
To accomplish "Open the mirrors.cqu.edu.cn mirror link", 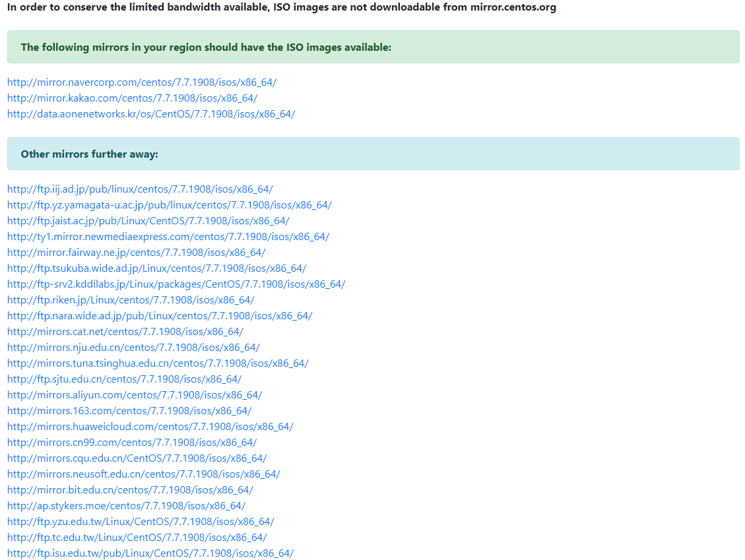I will [x=137, y=458].
